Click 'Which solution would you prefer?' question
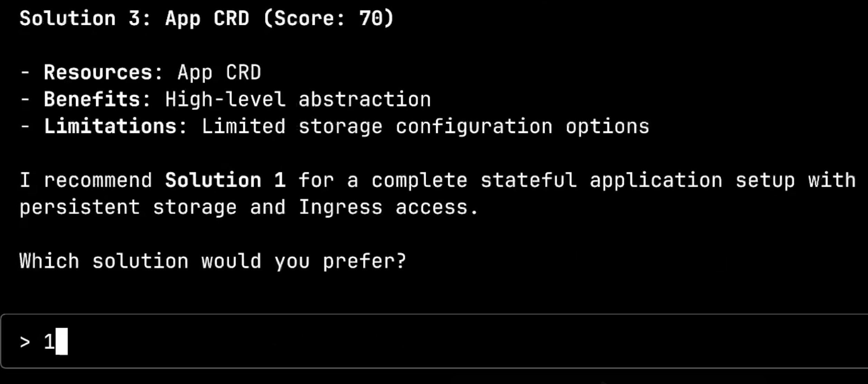Image resolution: width=868 pixels, height=384 pixels. (x=213, y=261)
